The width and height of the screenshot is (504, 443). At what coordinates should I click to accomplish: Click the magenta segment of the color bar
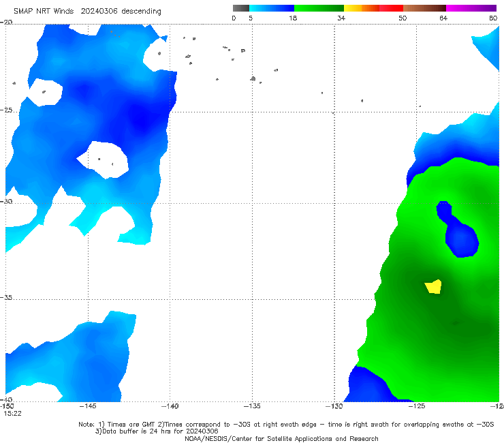point(471,8)
